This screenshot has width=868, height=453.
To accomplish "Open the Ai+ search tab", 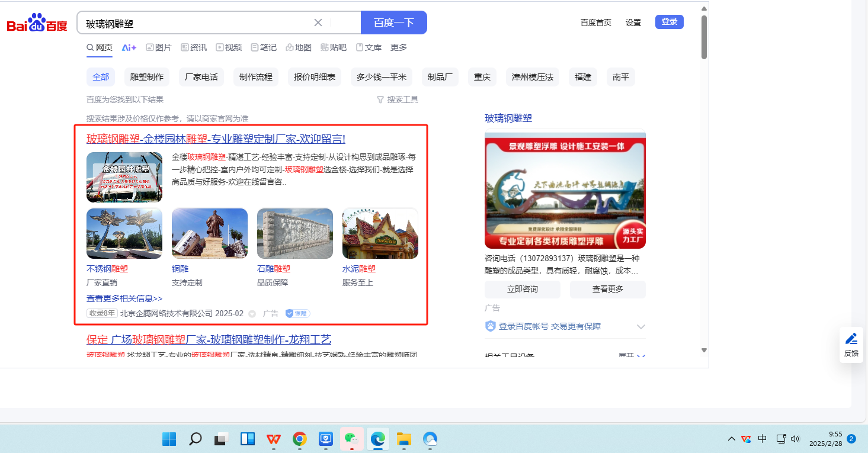I will click(x=129, y=47).
